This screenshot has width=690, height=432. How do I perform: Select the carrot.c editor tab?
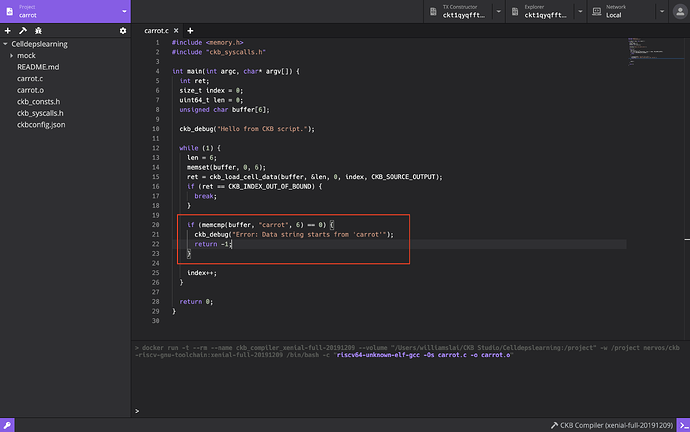tap(156, 30)
